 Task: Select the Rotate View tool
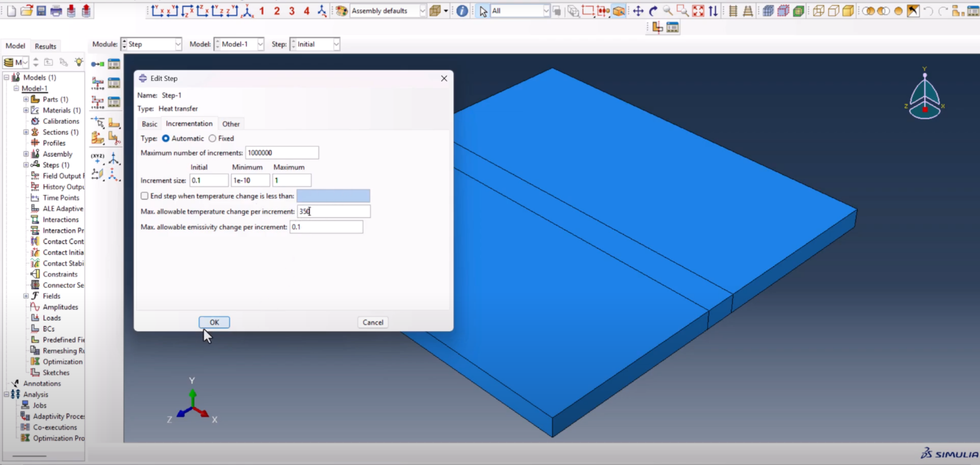tap(654, 11)
